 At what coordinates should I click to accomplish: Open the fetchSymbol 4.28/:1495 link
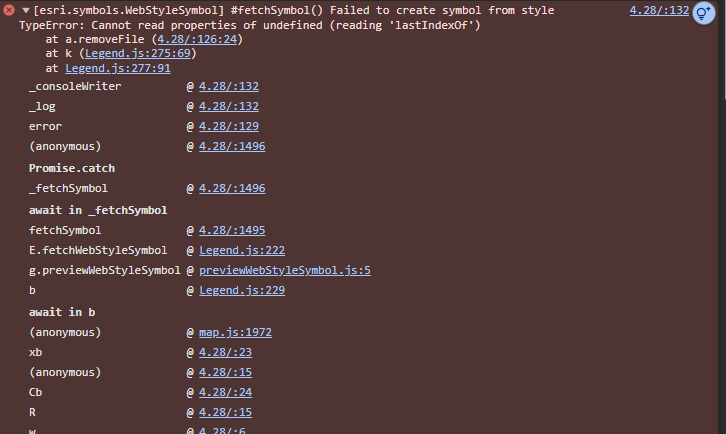click(x=232, y=230)
